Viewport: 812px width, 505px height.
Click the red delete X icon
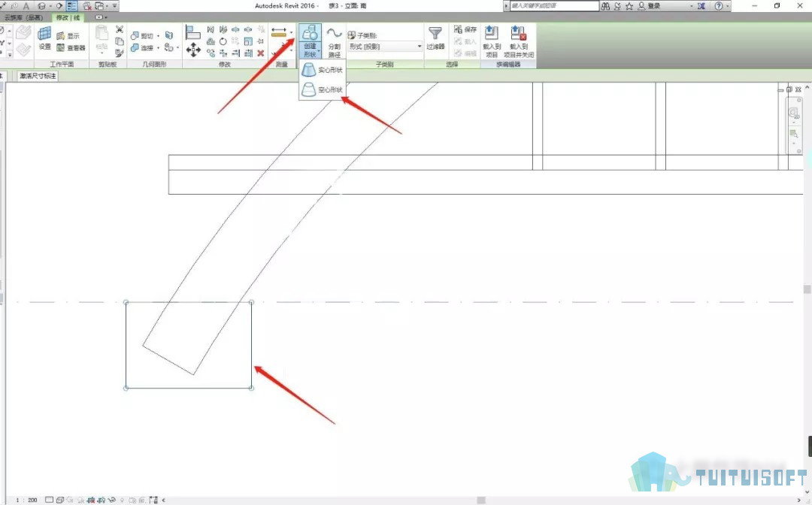tap(260, 53)
